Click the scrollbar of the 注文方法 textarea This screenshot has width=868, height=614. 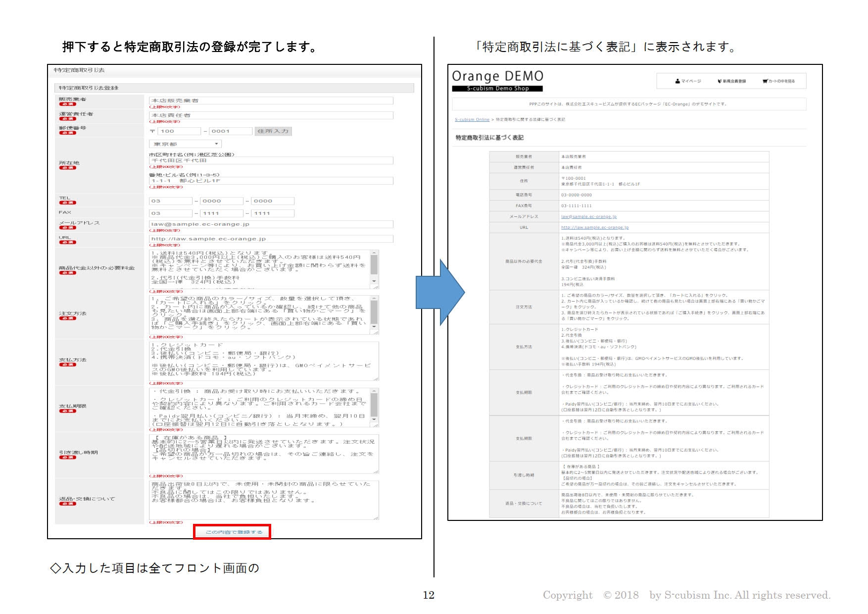tap(374, 314)
